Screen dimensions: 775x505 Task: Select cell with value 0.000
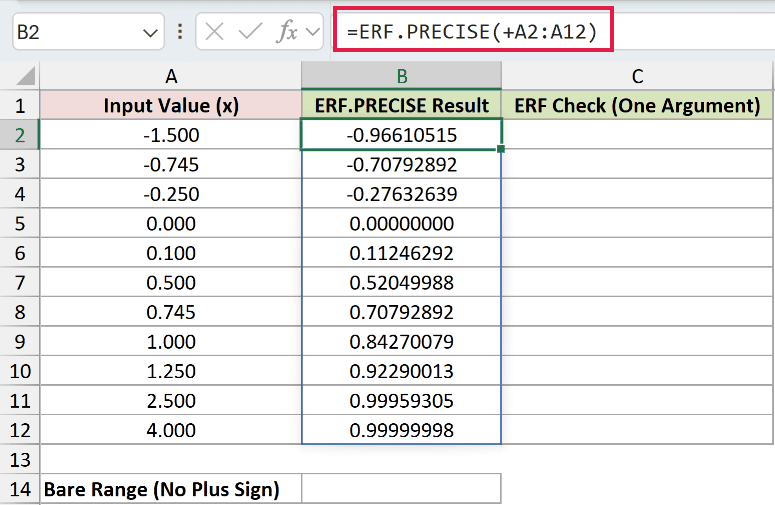pos(171,223)
